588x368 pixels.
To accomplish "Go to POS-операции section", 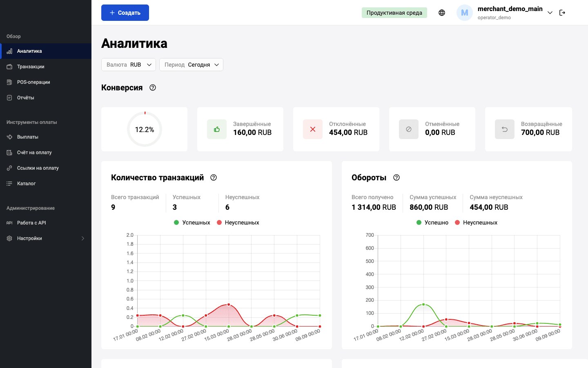I will [x=46, y=82].
